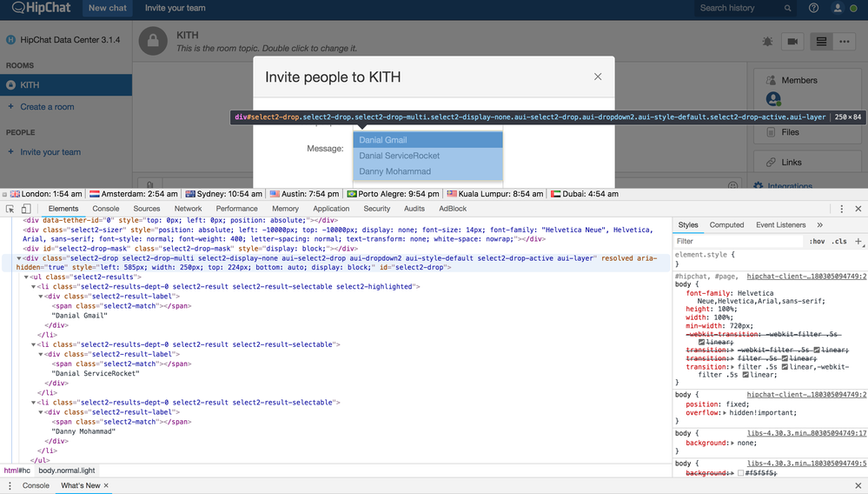868x494 pixels.
Task: Collapse div above Danial Gmail text
Action: click(x=41, y=297)
